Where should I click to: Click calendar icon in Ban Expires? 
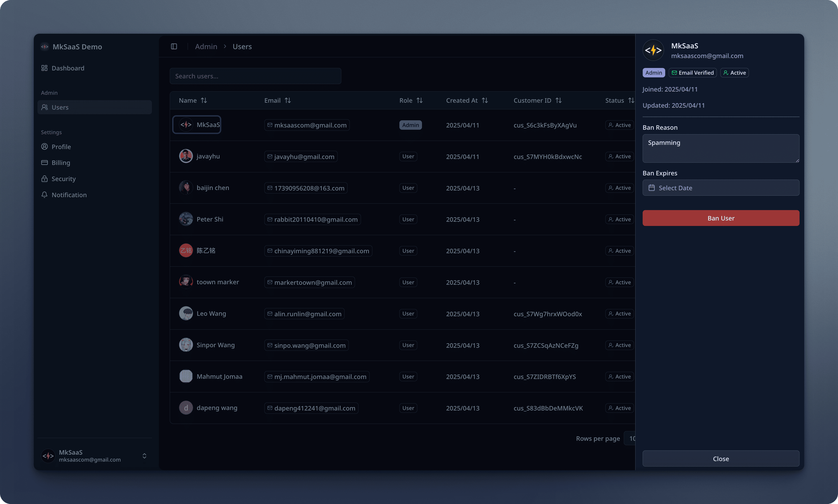click(651, 188)
